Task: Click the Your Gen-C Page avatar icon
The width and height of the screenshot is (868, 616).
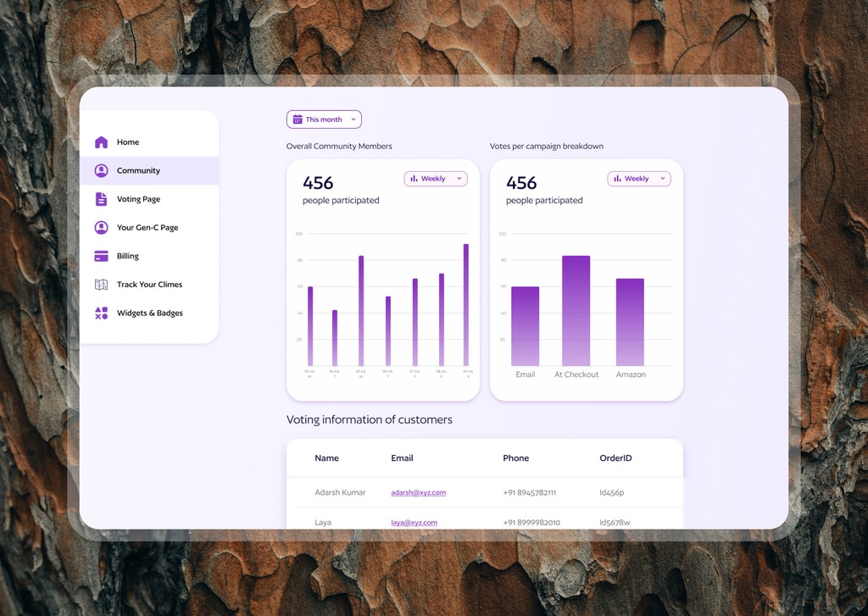Action: [x=102, y=227]
